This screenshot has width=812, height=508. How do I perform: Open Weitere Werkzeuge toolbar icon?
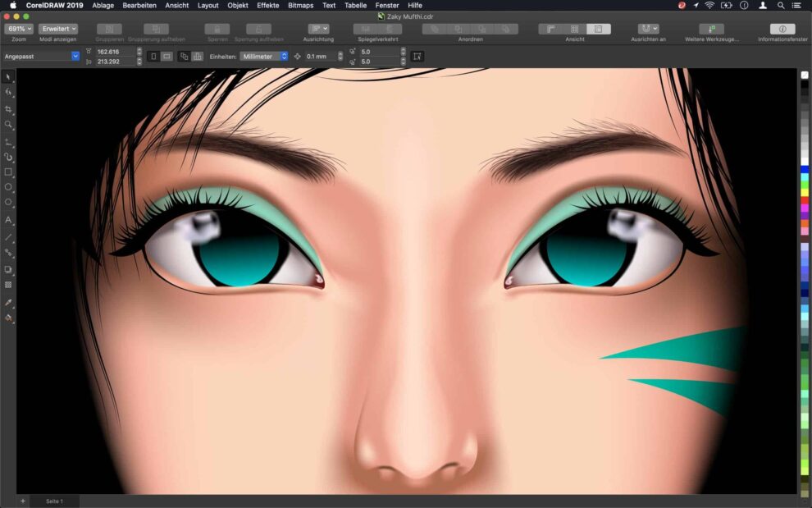click(x=712, y=29)
